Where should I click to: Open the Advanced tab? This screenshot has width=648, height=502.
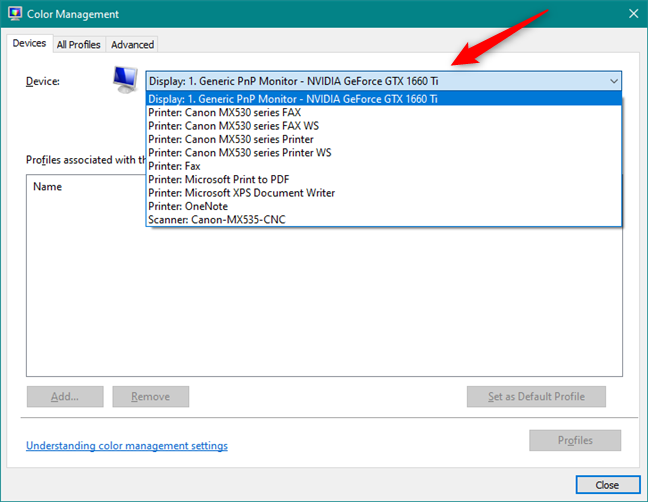tap(132, 45)
